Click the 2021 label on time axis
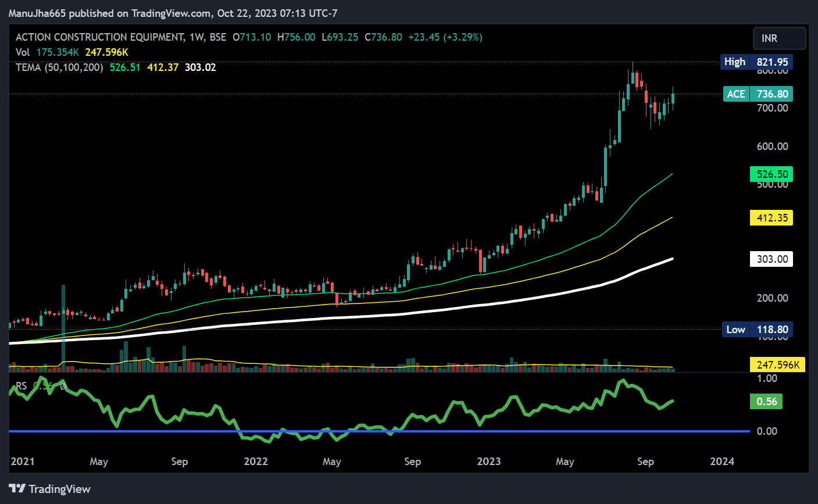818x504 pixels. pyautogui.click(x=23, y=462)
